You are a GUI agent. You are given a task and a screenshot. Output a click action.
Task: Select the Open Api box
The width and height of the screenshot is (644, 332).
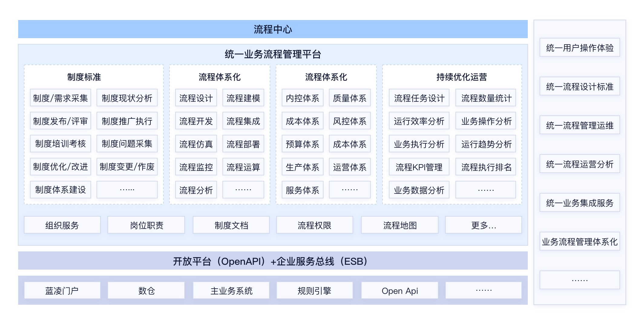[x=400, y=290]
